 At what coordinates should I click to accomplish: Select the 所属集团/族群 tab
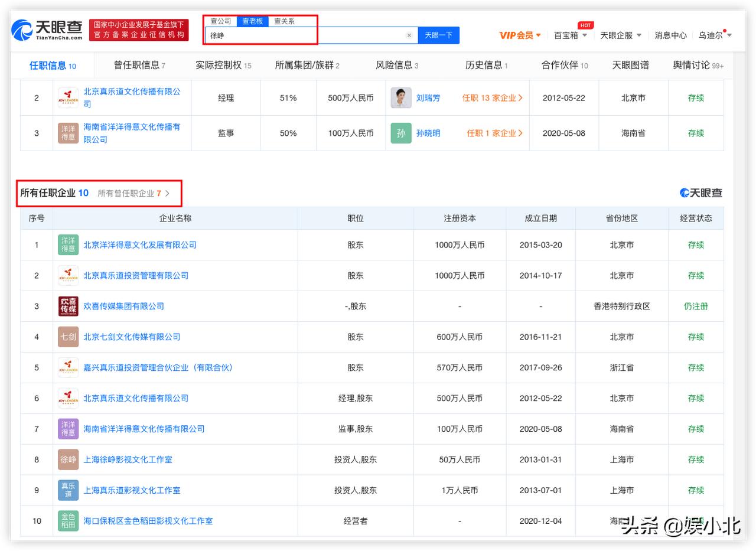[x=307, y=66]
